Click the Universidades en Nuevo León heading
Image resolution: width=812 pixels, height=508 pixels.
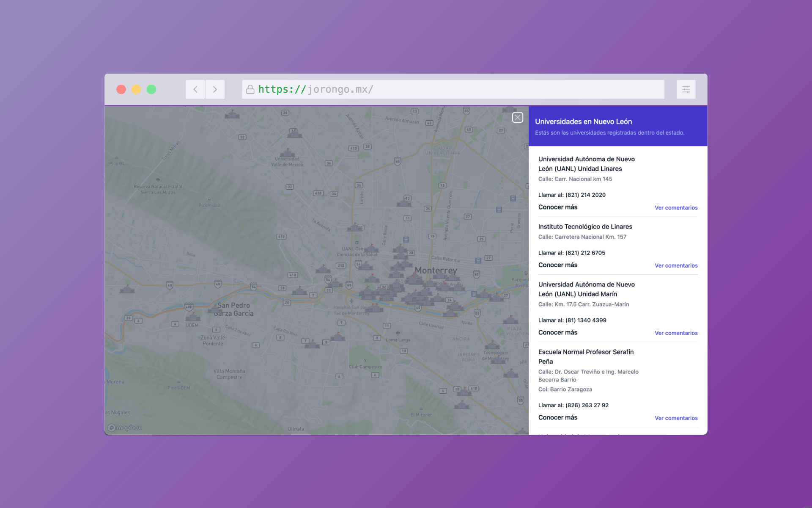pyautogui.click(x=583, y=122)
